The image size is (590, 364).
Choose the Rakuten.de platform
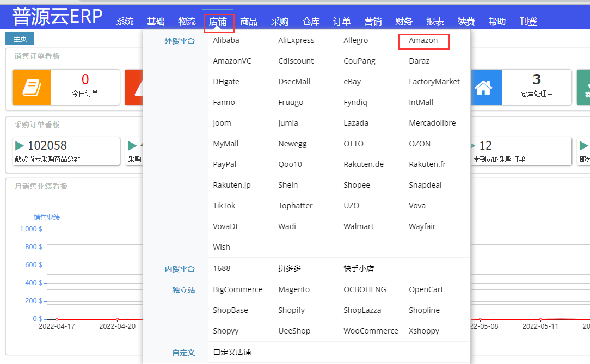pyautogui.click(x=364, y=165)
